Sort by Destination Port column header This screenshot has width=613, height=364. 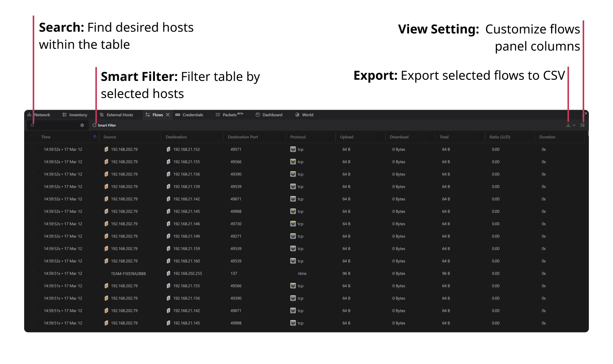click(243, 137)
